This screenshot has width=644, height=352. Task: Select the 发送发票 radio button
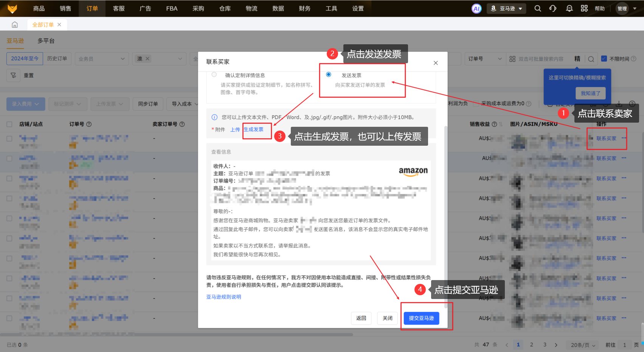[x=329, y=75]
